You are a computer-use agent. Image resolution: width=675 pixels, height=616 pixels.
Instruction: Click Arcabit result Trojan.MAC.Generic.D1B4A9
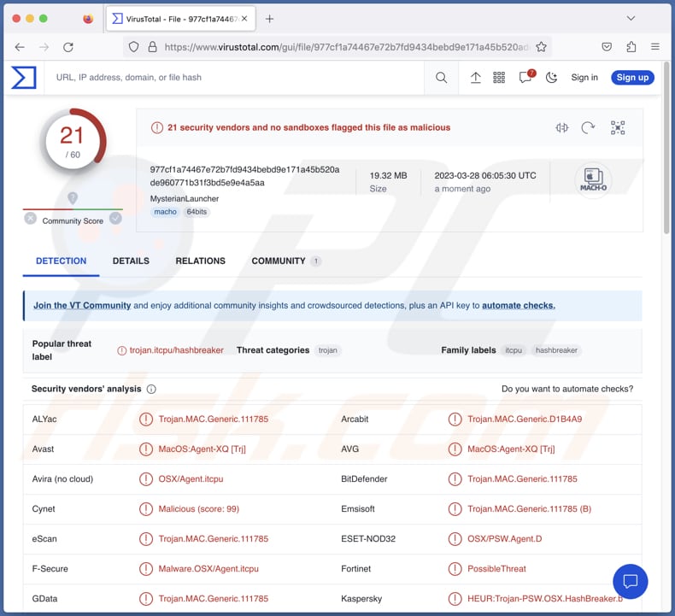525,419
